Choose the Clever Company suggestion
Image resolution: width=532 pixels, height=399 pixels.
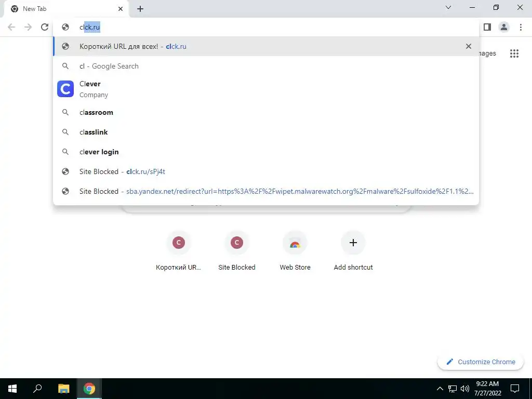[x=266, y=89]
